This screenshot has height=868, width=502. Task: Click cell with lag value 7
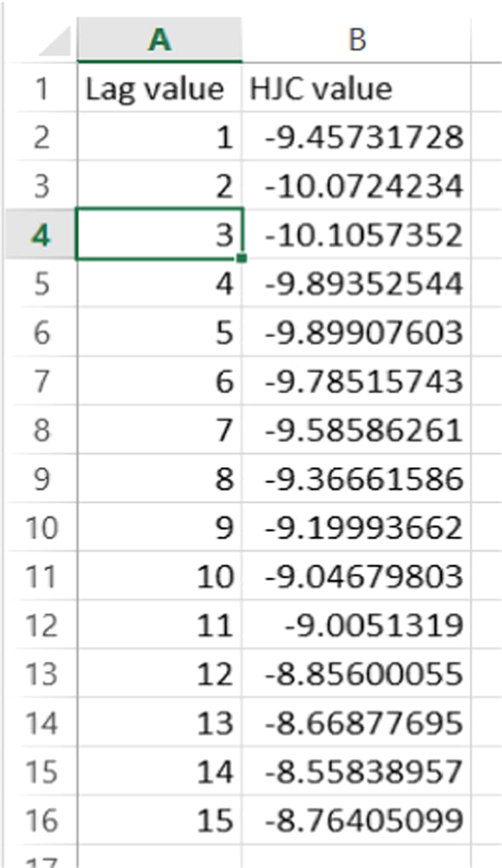[x=159, y=430]
